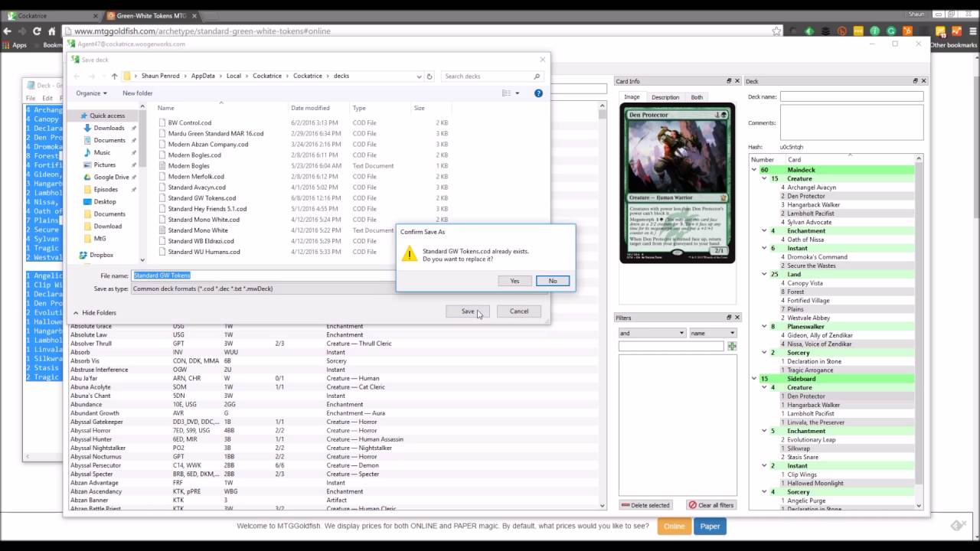Click the browser reload icon
980x551 pixels.
[37, 31]
